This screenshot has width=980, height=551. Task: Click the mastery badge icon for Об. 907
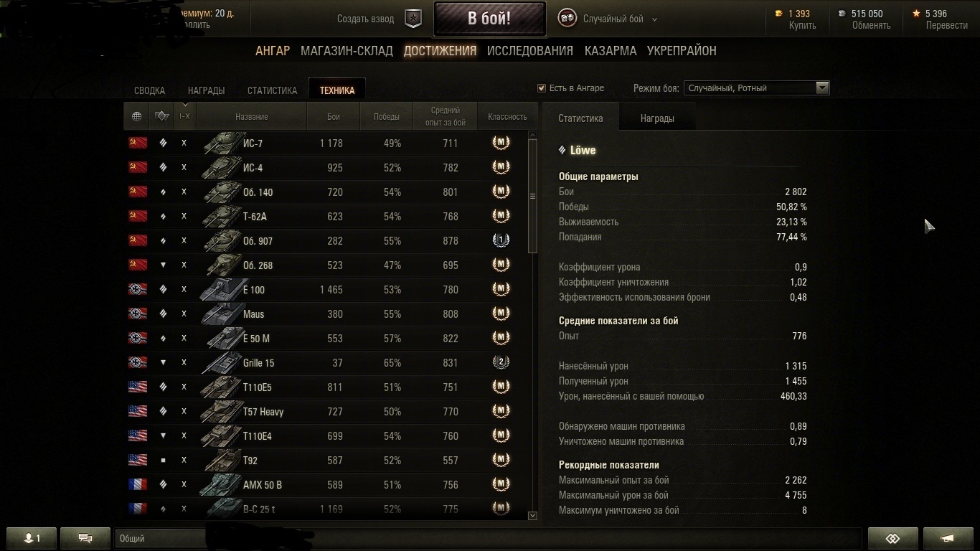click(x=501, y=240)
